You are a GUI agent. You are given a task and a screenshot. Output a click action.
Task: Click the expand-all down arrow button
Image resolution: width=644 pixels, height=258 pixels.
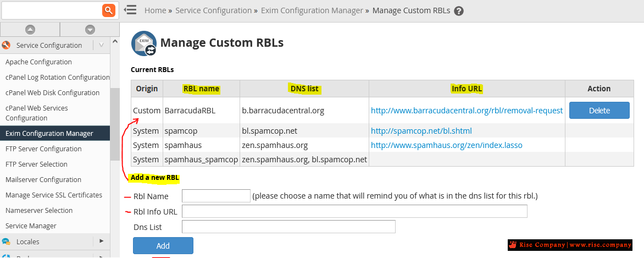tap(90, 30)
